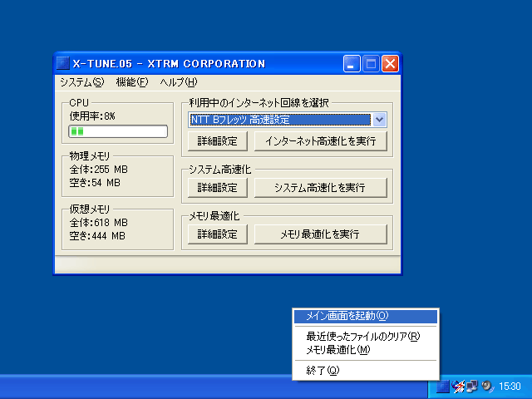Open the ヘルプ(H) menu
This screenshot has width=532, height=399.
(179, 82)
